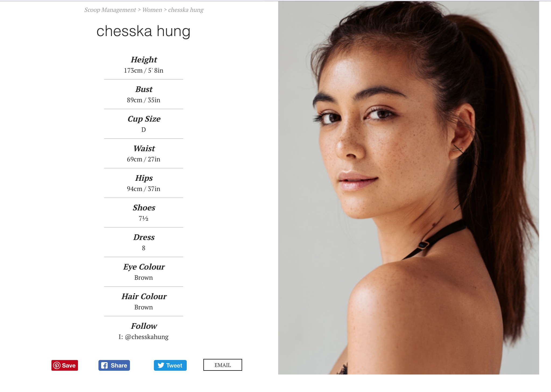Viewport: 551px width, 392px height.
Task: Click the Waist measurement 69cm / 27in
Action: (144, 159)
